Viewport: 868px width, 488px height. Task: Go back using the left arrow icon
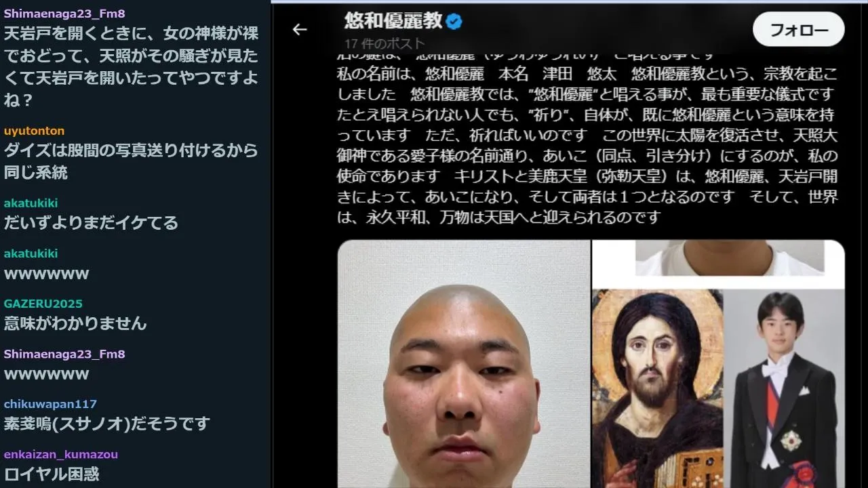click(x=300, y=29)
